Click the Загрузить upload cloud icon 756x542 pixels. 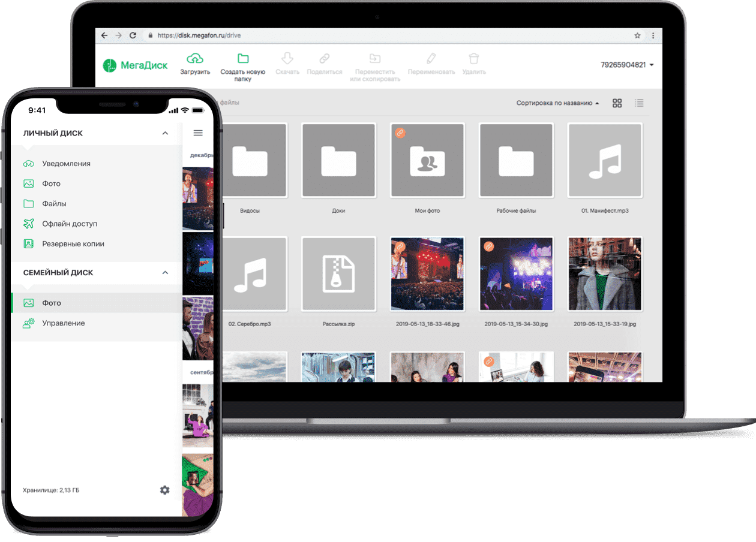195,59
